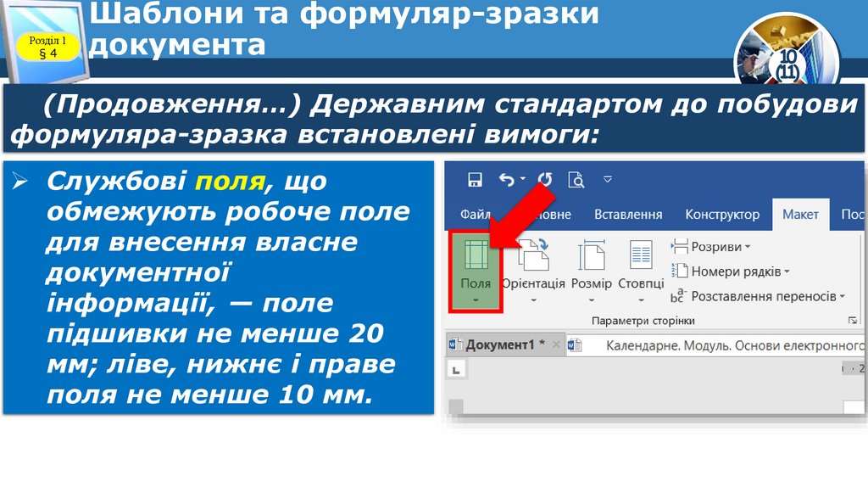Close the Документ1 tab with its X
Image resolution: width=868 pixels, height=487 pixels.
pos(556,344)
